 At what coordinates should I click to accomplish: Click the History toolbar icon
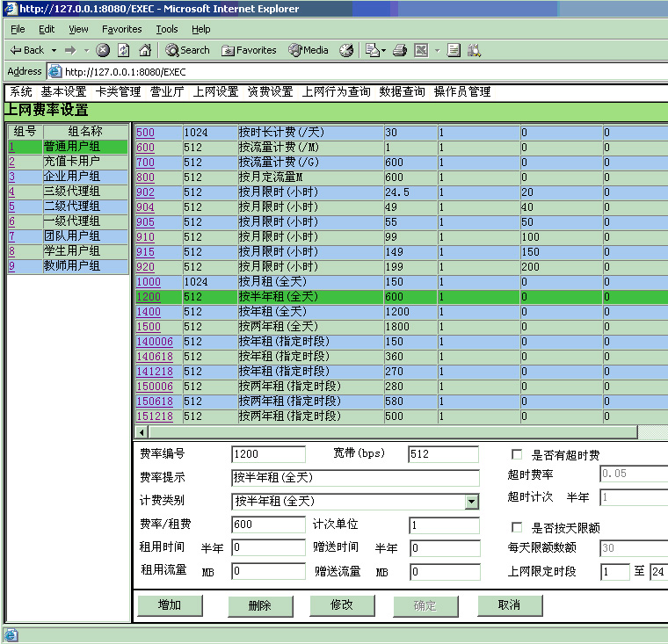coord(346,50)
